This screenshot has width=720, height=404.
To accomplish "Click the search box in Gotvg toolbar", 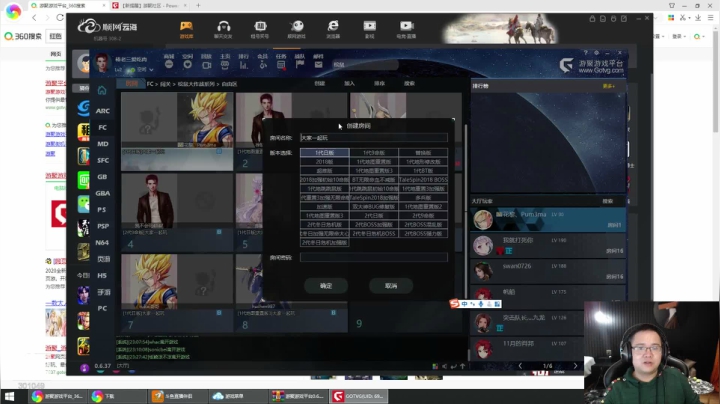I will 365,65.
